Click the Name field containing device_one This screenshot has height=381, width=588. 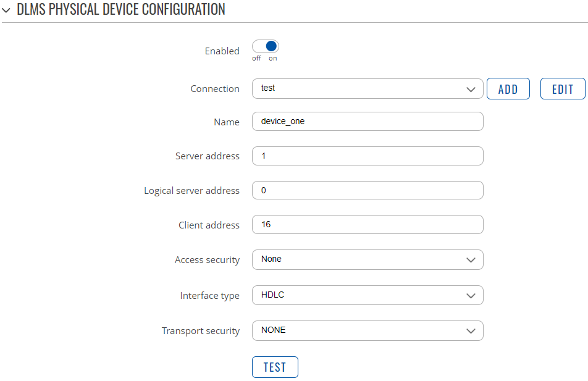tap(367, 122)
